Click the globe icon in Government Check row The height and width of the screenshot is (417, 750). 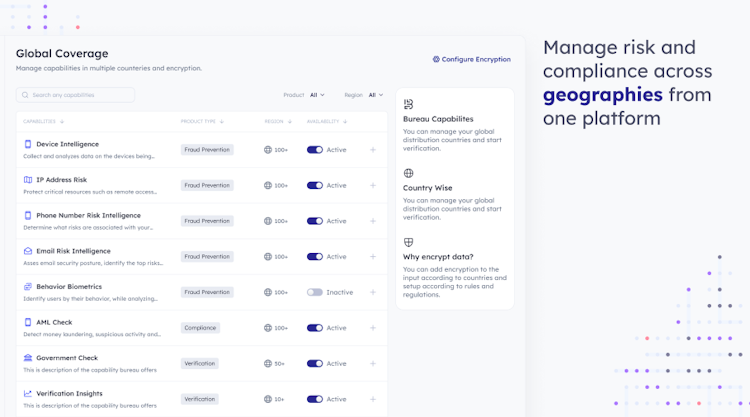point(268,363)
